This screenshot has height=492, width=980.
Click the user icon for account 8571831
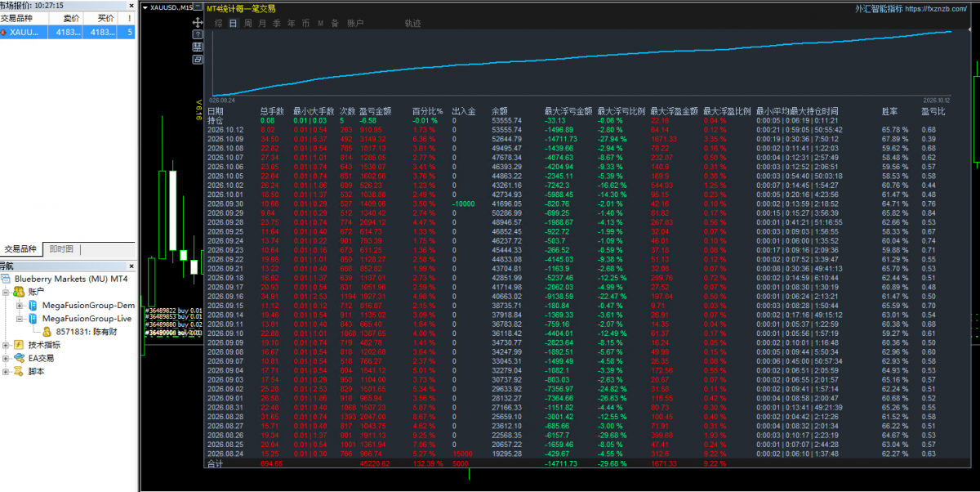click(47, 331)
